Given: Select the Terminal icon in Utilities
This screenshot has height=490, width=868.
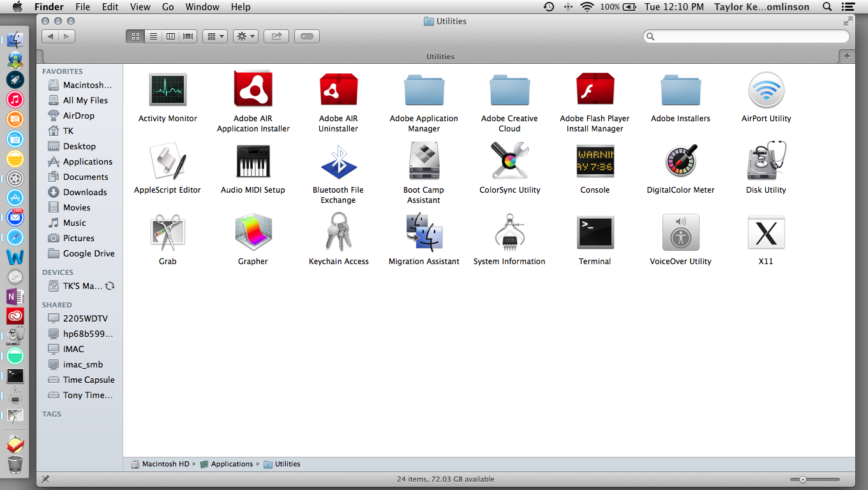Looking at the screenshot, I should [x=595, y=233].
